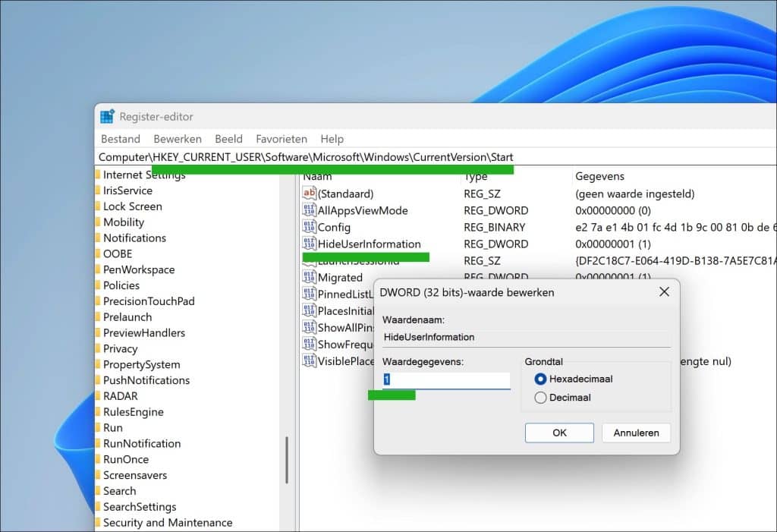Select the SearchSettings tree key
The image size is (777, 532).
[x=140, y=507]
